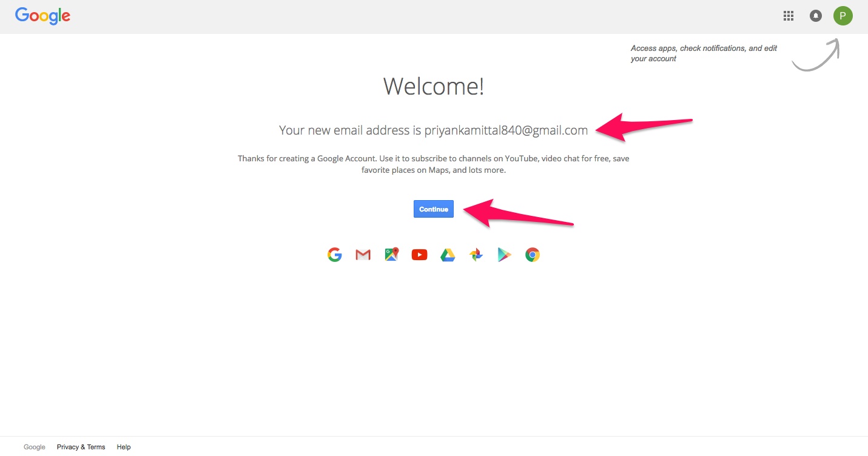The width and height of the screenshot is (868, 456).
Task: Launch YouTube via its red icon
Action: click(419, 255)
